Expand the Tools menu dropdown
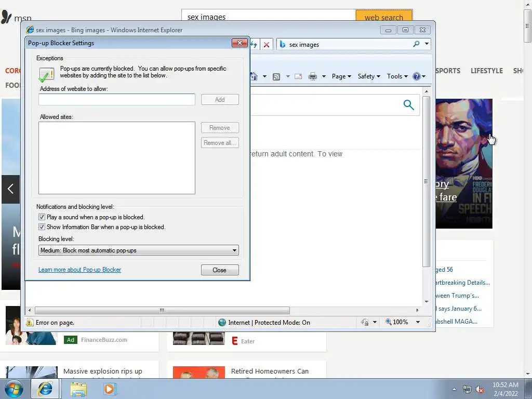Image resolution: width=532 pixels, height=399 pixels. click(397, 76)
